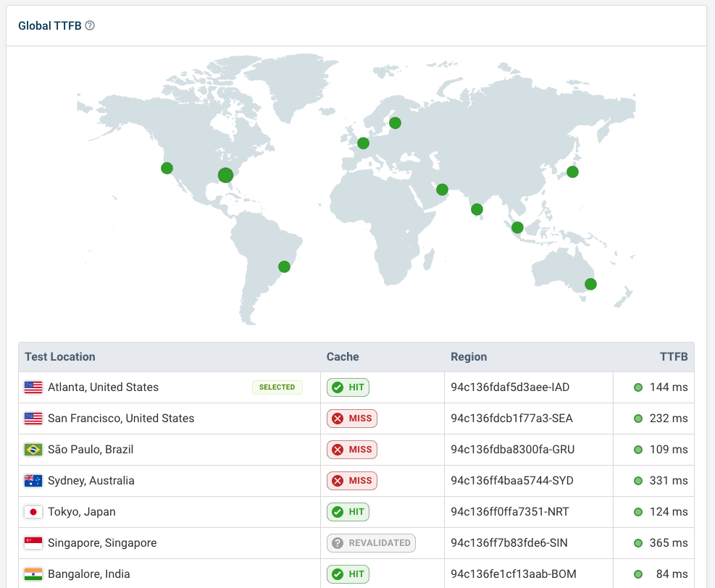Select the Atlanta marker on the map
This screenshot has width=715, height=588.
tap(226, 175)
